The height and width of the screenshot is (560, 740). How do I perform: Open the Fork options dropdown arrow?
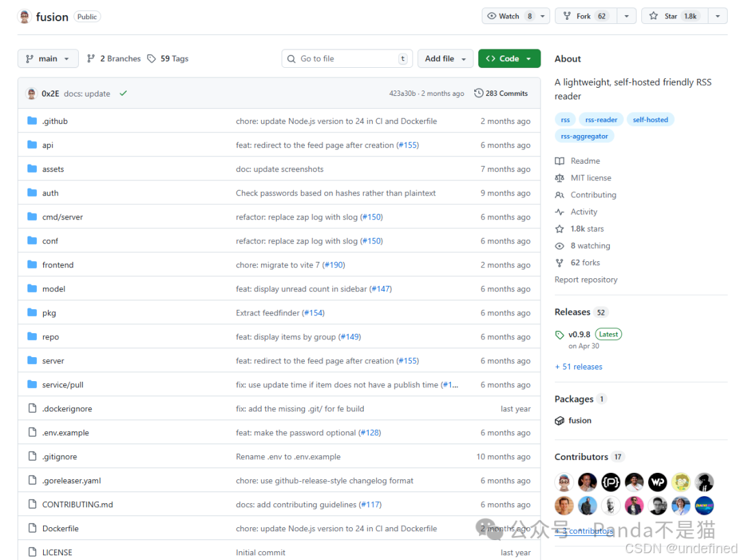click(x=626, y=16)
